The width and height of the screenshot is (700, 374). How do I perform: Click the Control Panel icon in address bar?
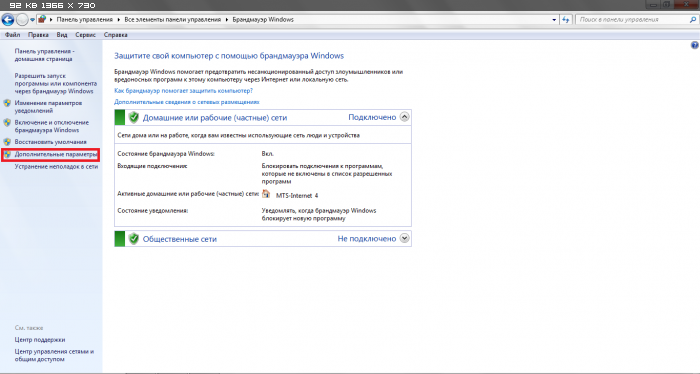(42, 20)
